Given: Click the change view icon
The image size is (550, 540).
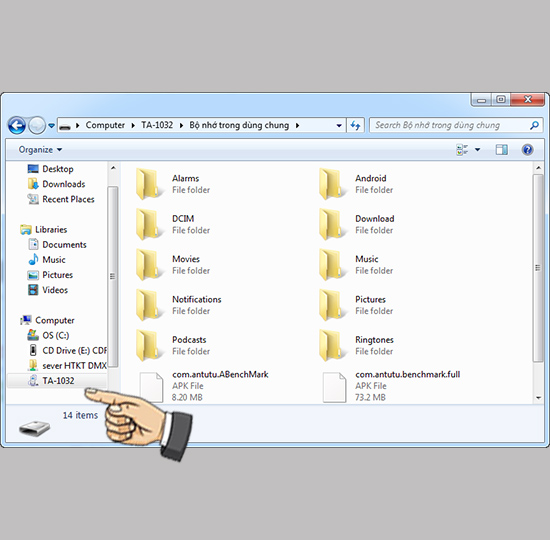Looking at the screenshot, I should [x=462, y=150].
